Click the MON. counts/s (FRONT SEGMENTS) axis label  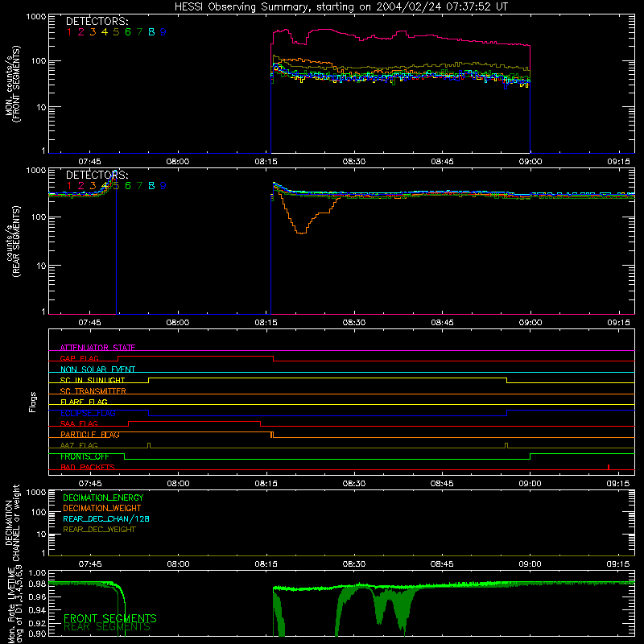12,84
